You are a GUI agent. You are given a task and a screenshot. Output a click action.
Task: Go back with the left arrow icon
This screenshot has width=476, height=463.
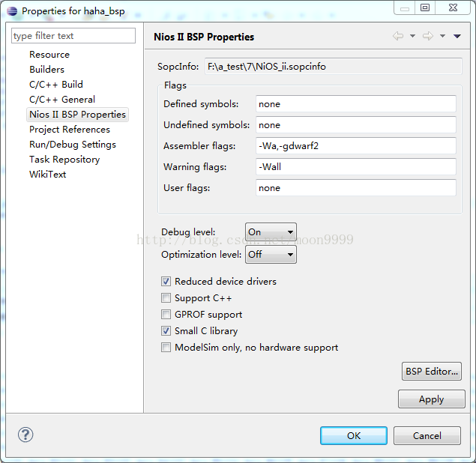(398, 36)
